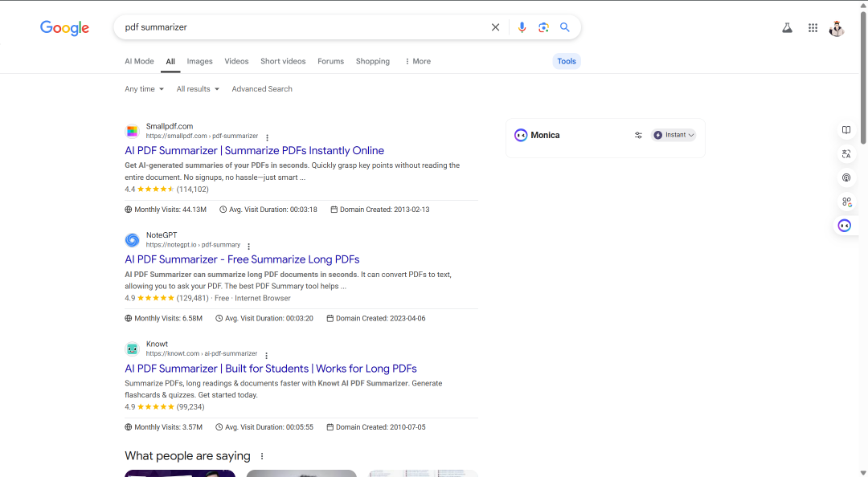Open the Advanced Search link
The width and height of the screenshot is (868, 477).
point(262,88)
